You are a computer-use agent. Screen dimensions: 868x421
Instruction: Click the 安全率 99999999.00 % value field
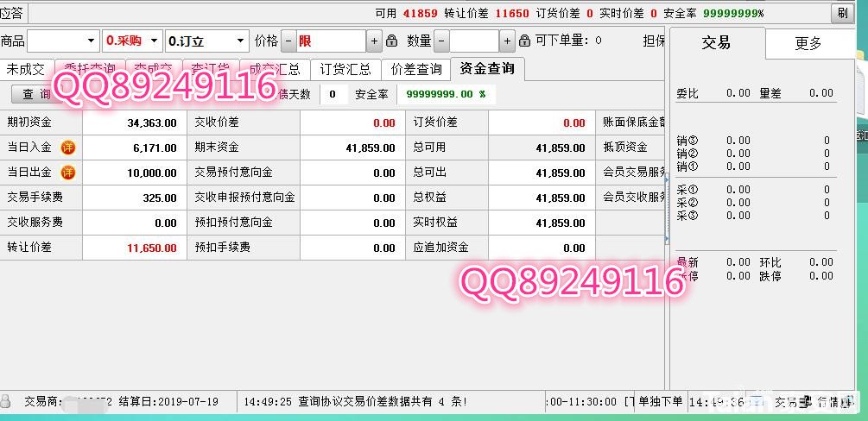tap(447, 94)
